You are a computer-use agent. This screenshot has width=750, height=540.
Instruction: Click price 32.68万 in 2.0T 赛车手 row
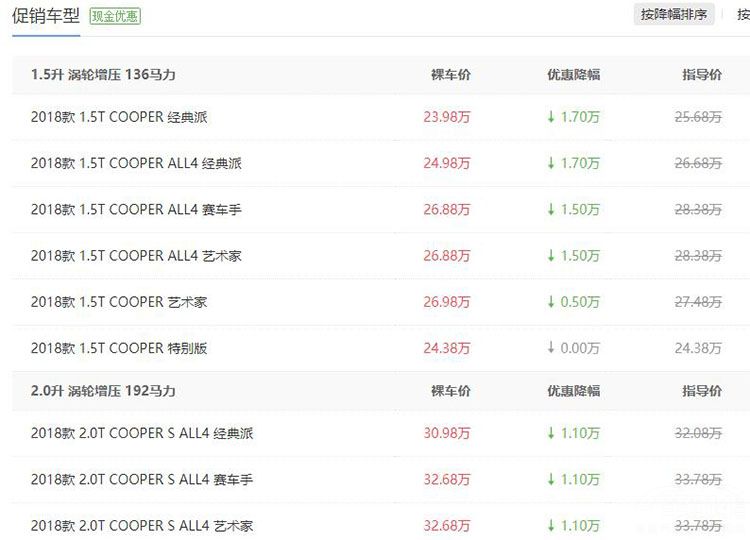pyautogui.click(x=447, y=479)
